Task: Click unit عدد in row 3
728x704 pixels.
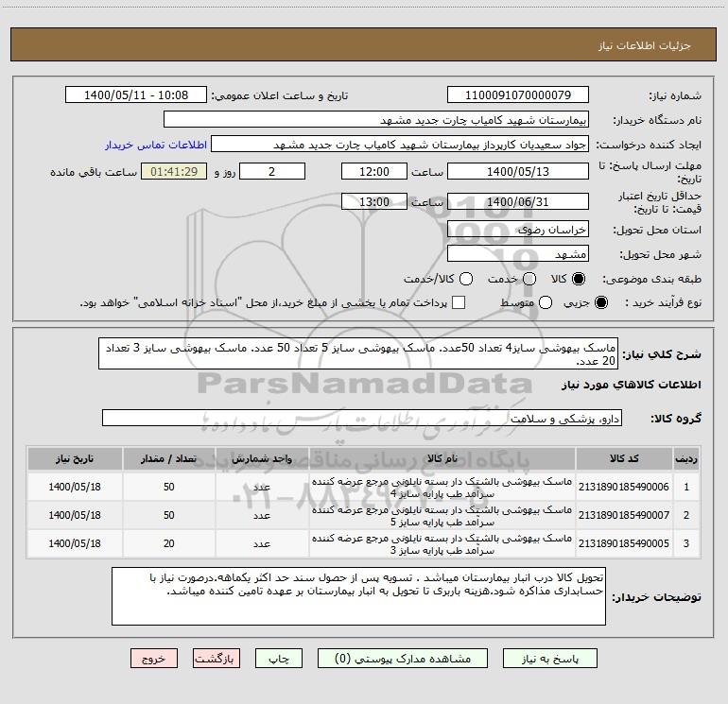Action: click(x=262, y=543)
